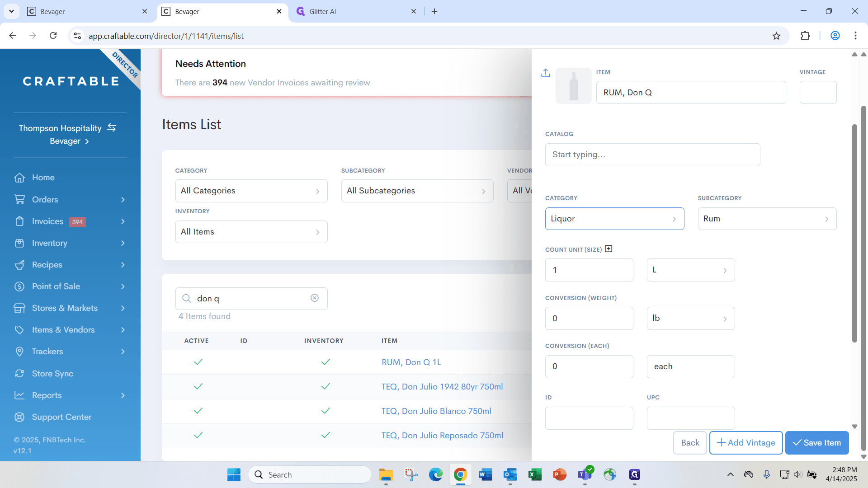This screenshot has height=488, width=868.
Task: Click the Support Center lifebuoy icon
Action: (x=19, y=417)
